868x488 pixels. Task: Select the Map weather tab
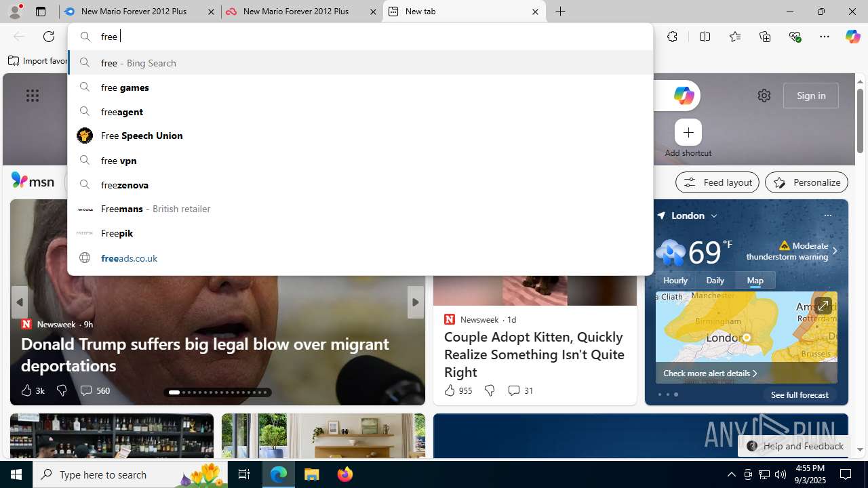755,280
